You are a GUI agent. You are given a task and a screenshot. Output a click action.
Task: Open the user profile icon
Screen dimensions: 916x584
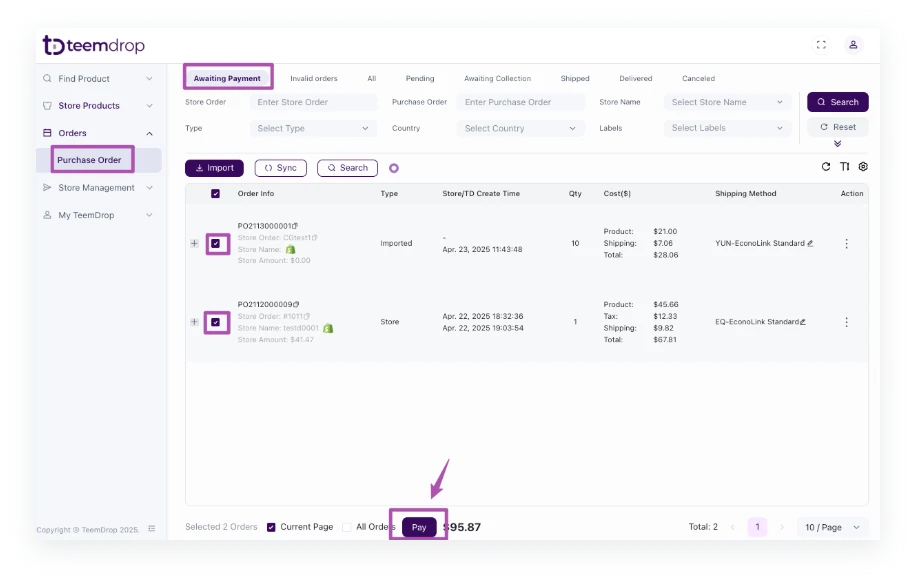point(853,45)
